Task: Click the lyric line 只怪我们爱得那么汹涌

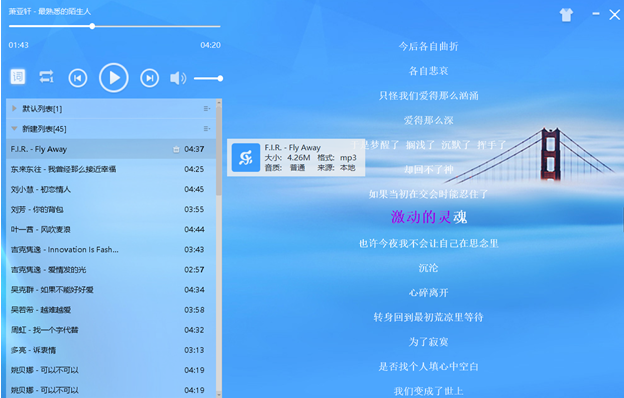Action: tap(429, 96)
